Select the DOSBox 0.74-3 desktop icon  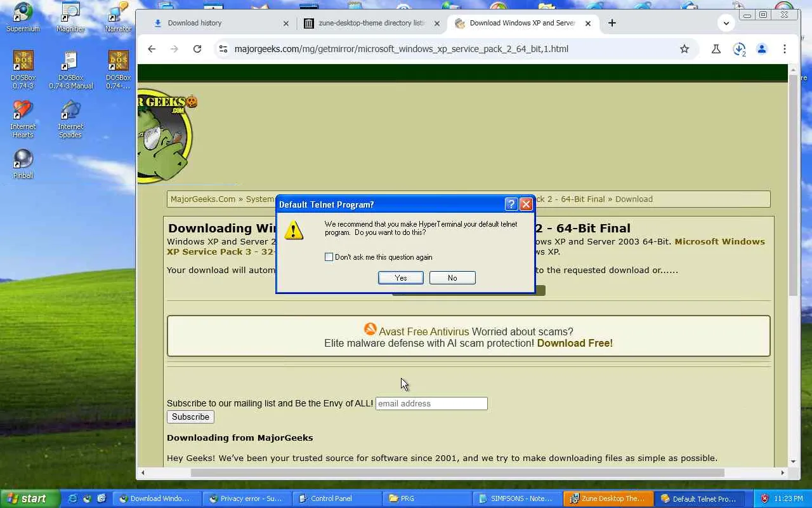tap(23, 70)
